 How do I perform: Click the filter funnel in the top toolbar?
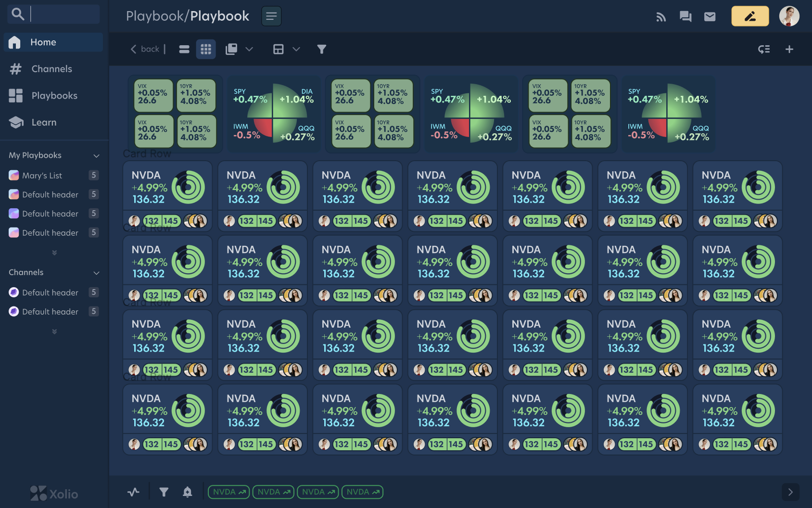click(x=322, y=49)
